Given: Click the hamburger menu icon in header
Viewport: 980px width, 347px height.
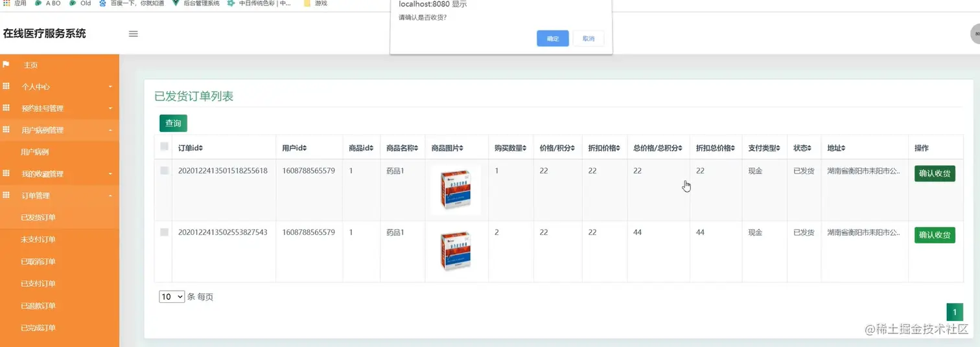Looking at the screenshot, I should [x=133, y=34].
